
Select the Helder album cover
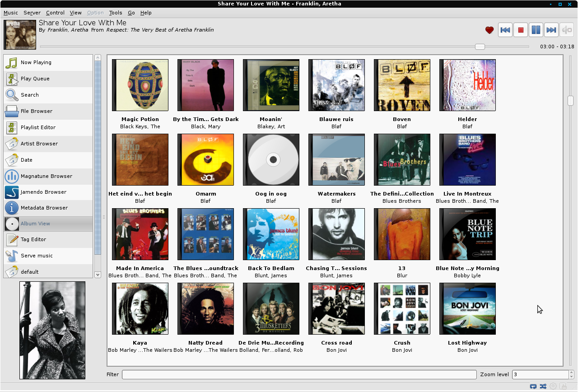(x=467, y=85)
